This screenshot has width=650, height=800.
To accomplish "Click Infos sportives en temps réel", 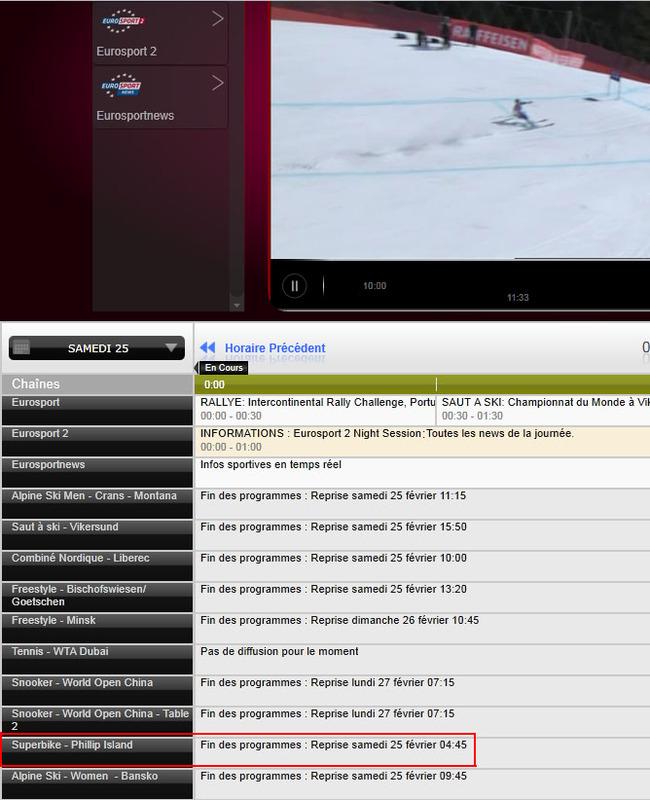I will (270, 464).
